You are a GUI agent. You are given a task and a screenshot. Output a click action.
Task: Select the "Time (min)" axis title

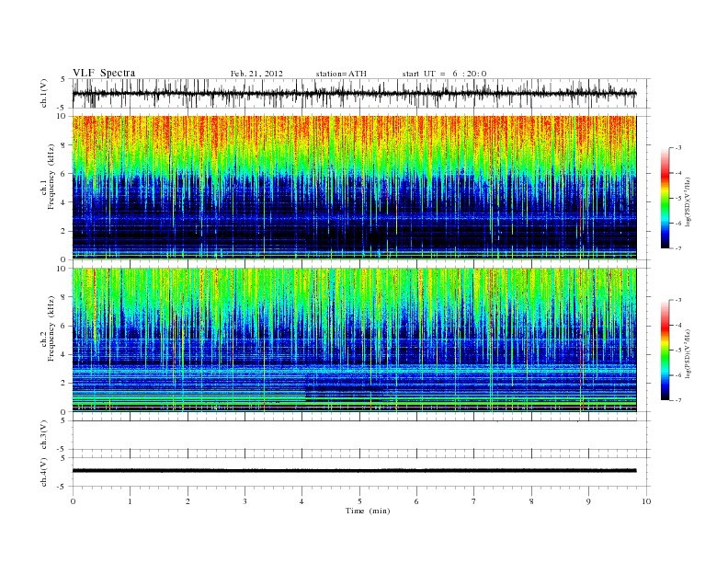click(368, 511)
